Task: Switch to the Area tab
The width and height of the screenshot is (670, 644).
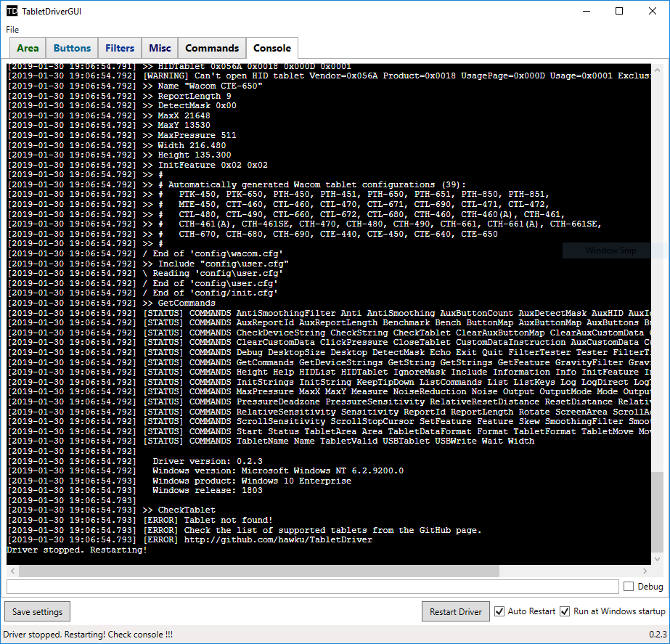Action: (x=28, y=47)
